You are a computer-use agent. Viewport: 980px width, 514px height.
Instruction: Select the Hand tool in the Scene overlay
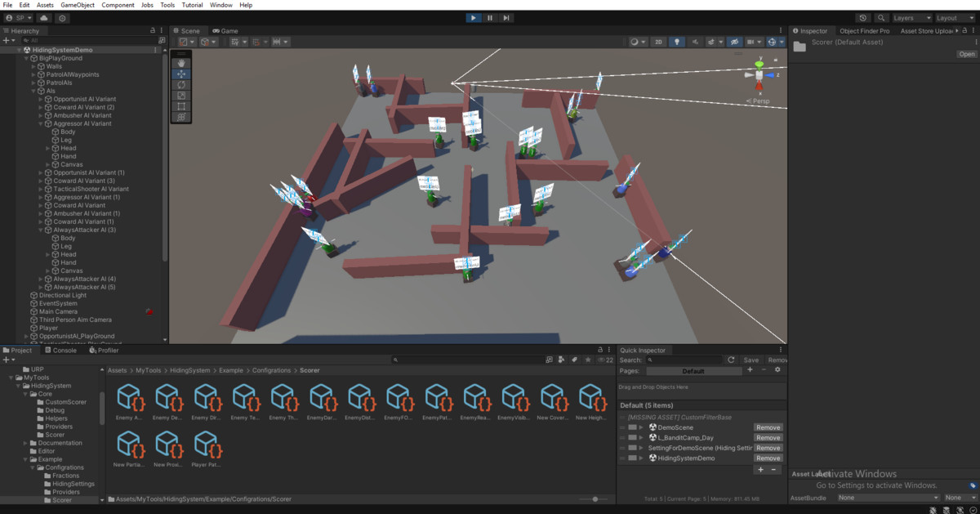point(181,63)
